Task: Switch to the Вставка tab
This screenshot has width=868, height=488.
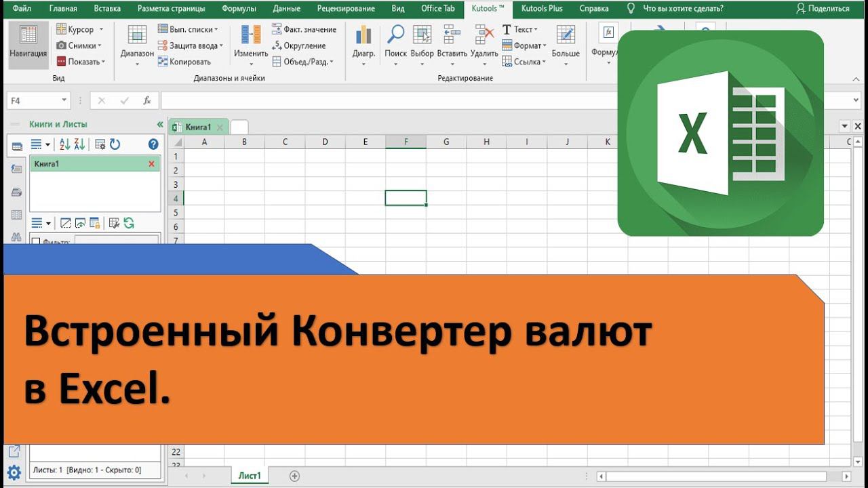Action: tap(107, 9)
